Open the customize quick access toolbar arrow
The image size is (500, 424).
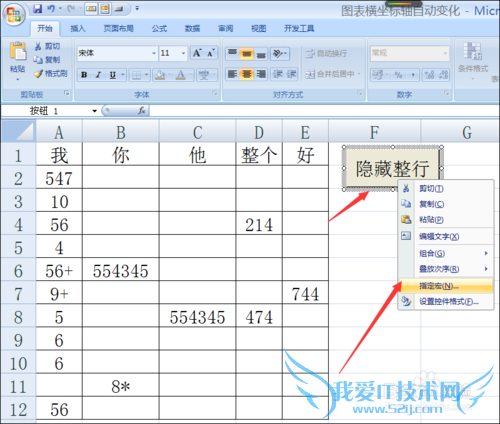[x=137, y=9]
